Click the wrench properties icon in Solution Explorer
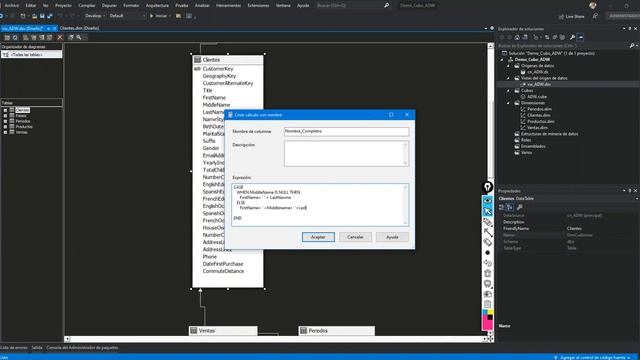The width and height of the screenshot is (640, 360). point(572,37)
